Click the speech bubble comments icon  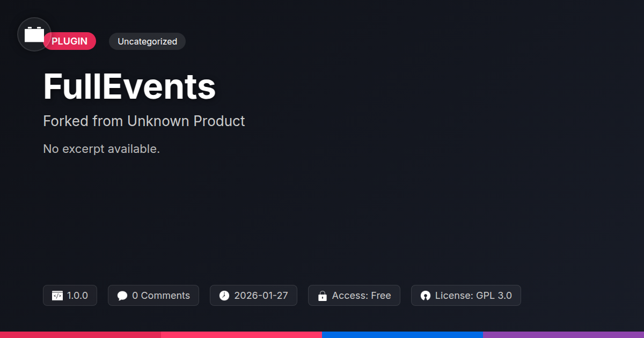122,296
